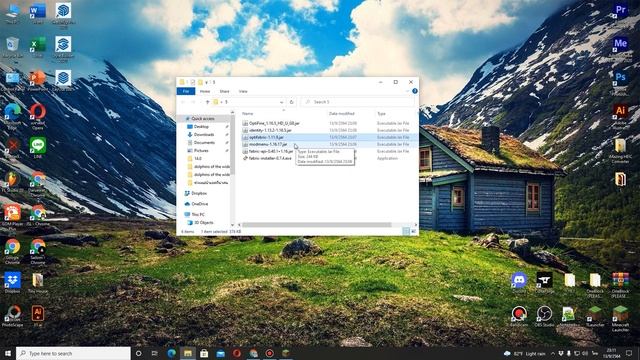Viewport: 640px width, 360px height.
Task: Refresh the current folder
Action: [291, 102]
